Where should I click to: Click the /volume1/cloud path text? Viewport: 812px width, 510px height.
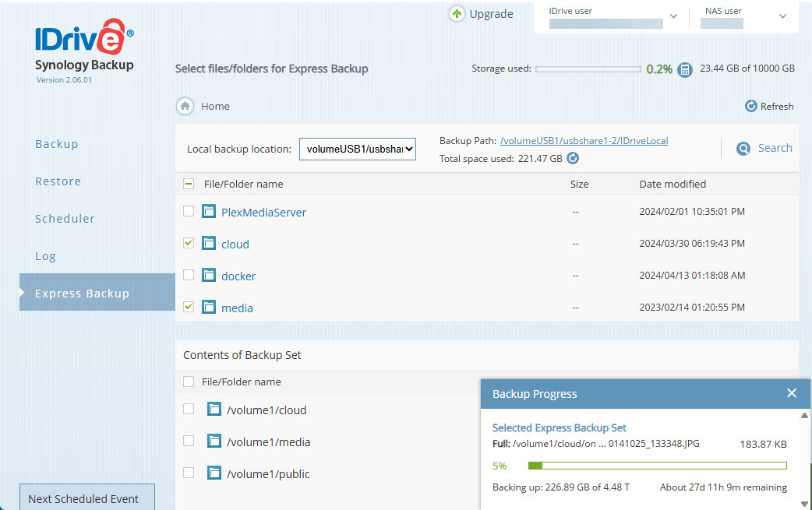tap(267, 410)
